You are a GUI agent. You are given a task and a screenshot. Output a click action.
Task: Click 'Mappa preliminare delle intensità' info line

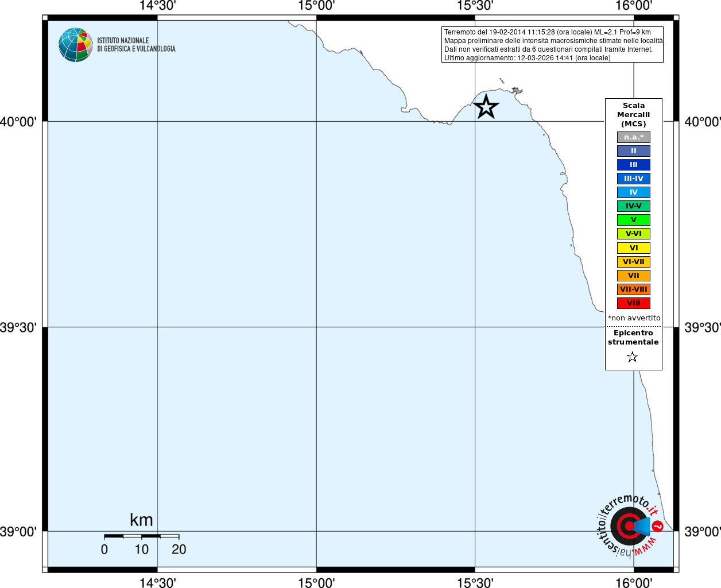point(553,41)
